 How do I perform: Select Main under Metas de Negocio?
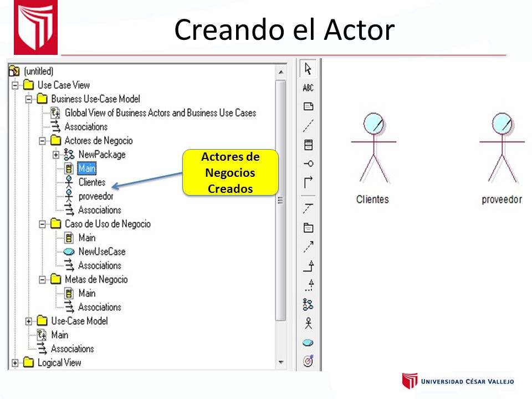87,293
